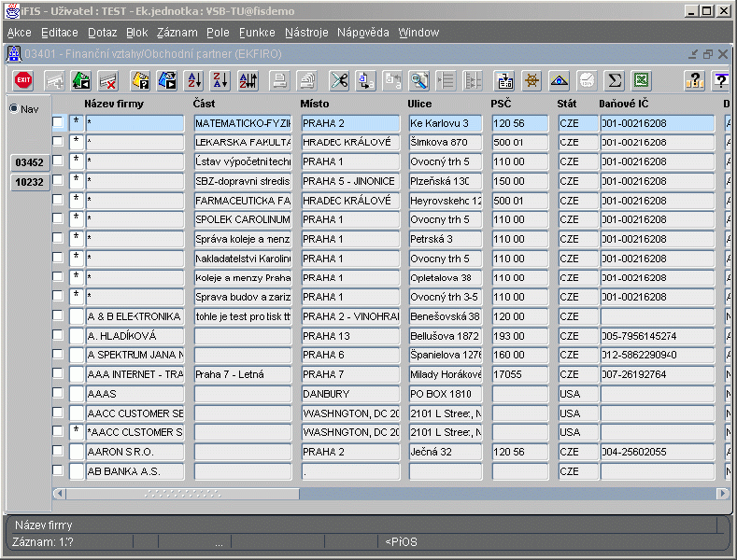Click the copy field value icon

point(365,80)
